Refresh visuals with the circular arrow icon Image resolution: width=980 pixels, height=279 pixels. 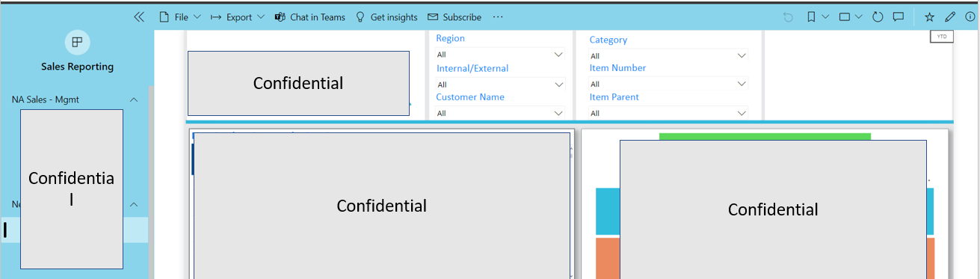pos(878,16)
